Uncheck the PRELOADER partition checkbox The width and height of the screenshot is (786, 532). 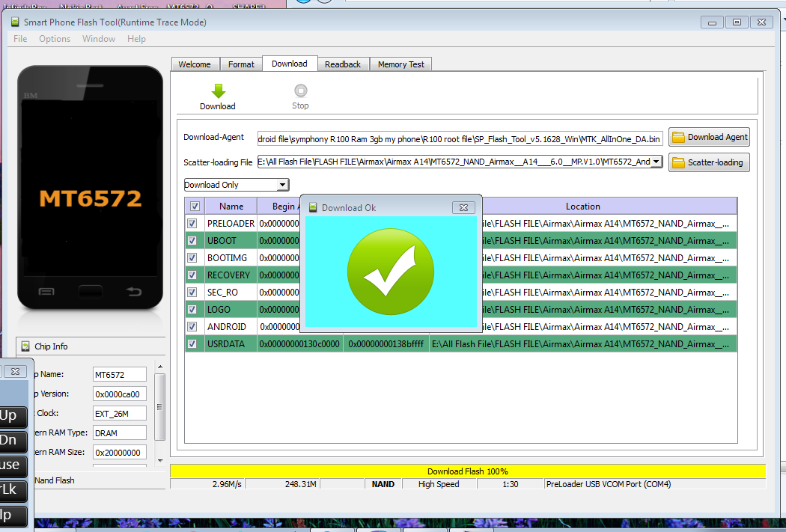click(192, 223)
